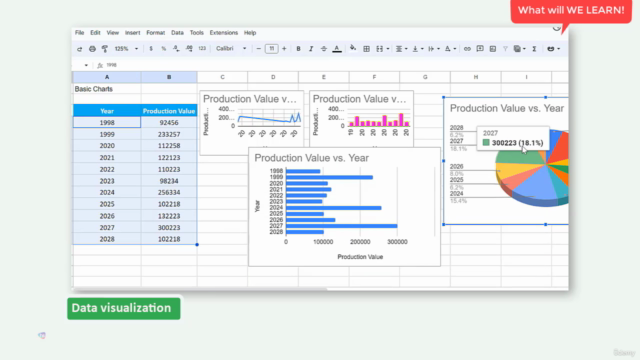Select the horizontal bar chart
Image resolution: width=640 pixels, height=360 pixels.
point(344,207)
